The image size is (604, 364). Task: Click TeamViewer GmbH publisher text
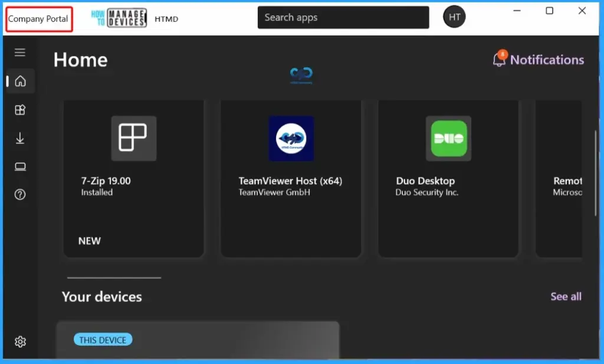[x=274, y=192]
